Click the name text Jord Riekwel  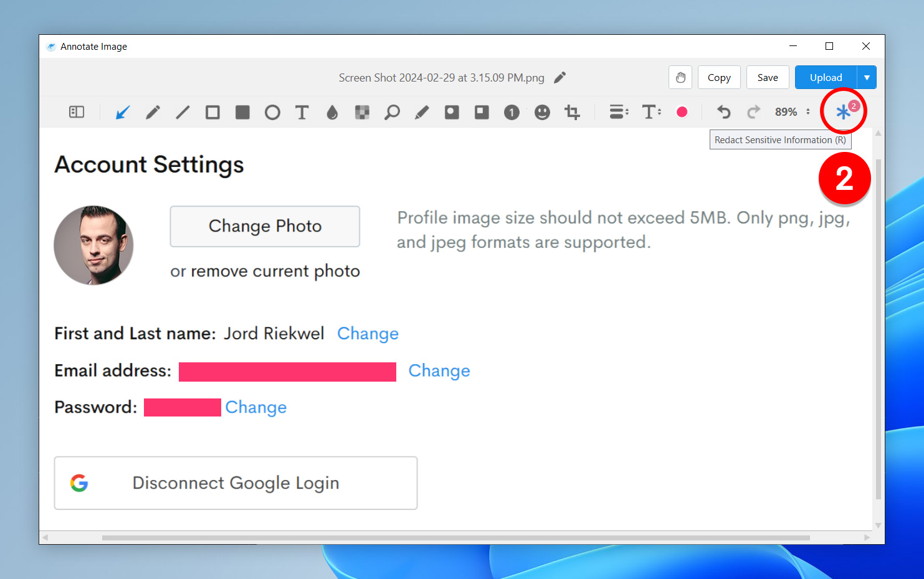pyautogui.click(x=274, y=334)
